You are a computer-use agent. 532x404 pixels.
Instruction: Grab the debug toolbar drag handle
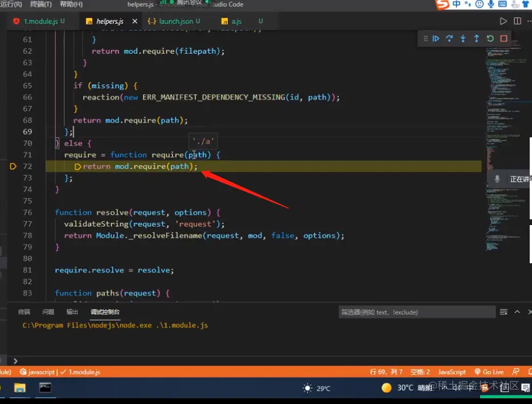425,39
